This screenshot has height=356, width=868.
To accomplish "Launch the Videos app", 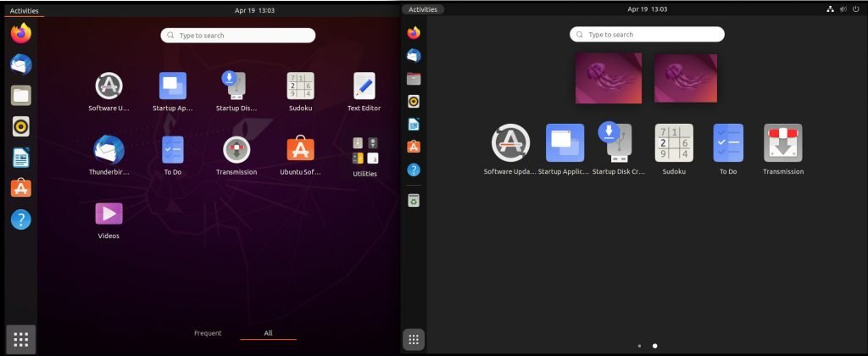I will point(109,220).
